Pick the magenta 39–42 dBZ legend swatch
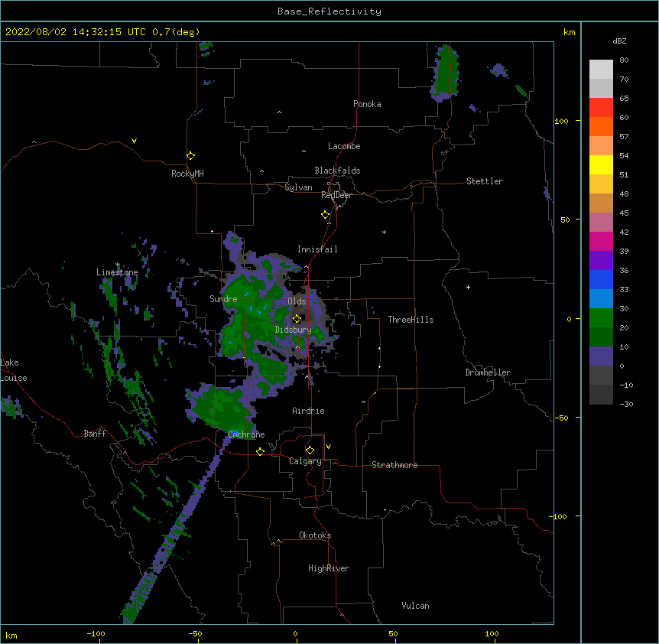The image size is (659, 644). click(x=601, y=241)
